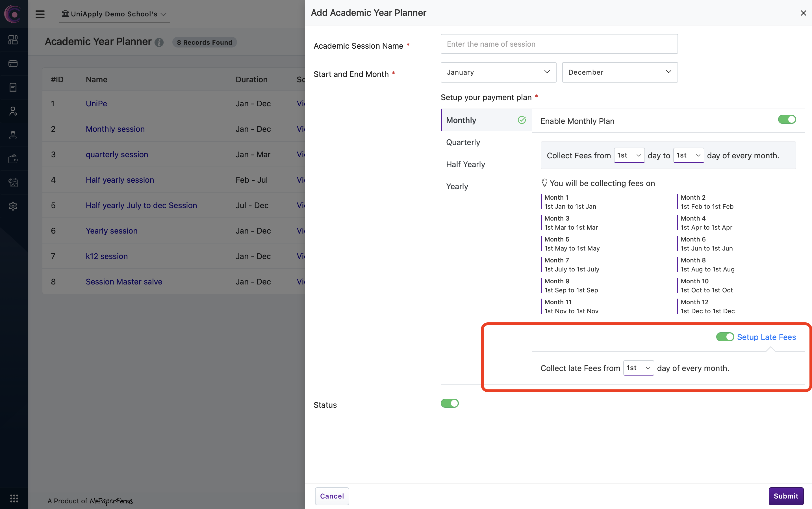Click the Cancel button

[332, 496]
